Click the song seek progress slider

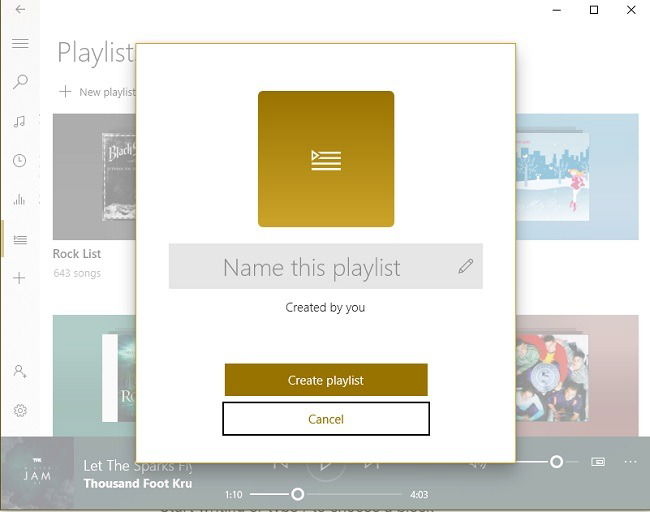point(326,494)
